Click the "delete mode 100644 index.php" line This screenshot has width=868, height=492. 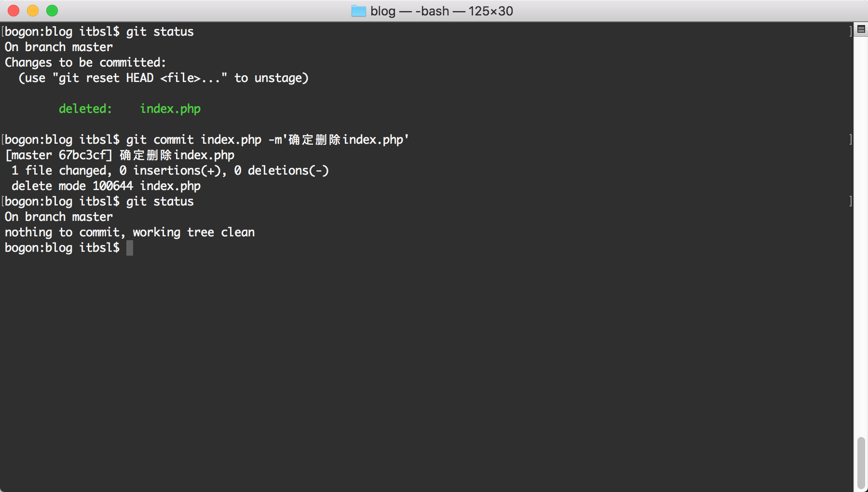coord(106,186)
